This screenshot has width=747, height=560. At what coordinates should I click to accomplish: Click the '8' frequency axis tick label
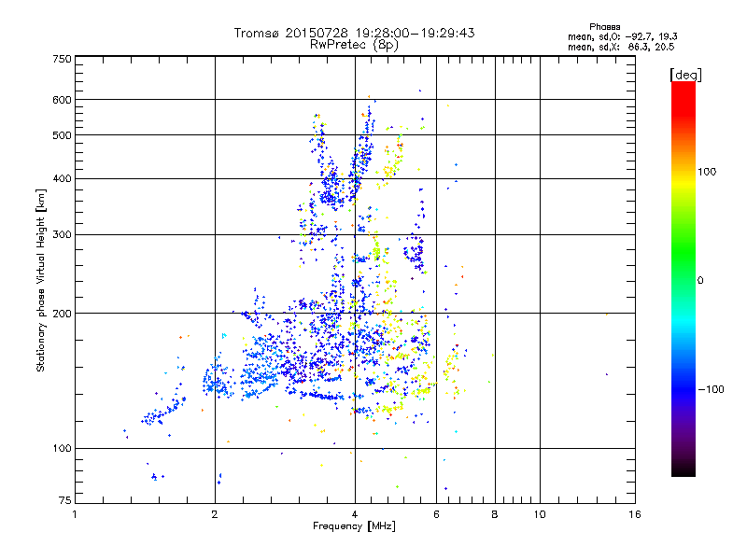tap(495, 514)
